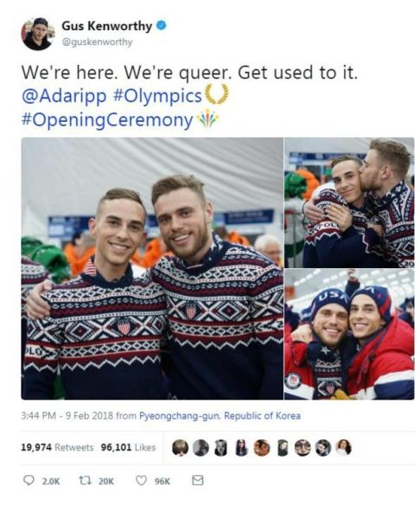
Task: Click the blue verified badge
Action: tap(161, 25)
